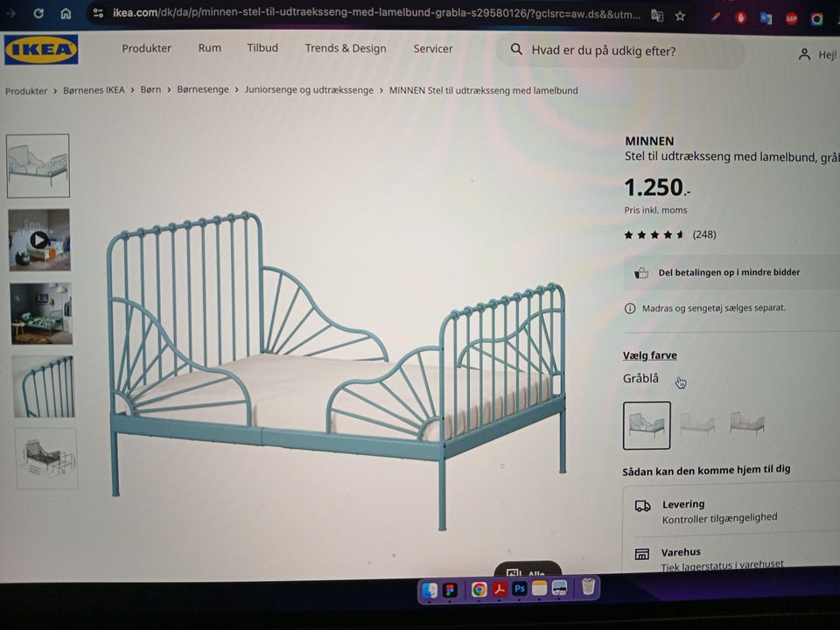Open Chrome from the dock
This screenshot has width=840, height=630.
[x=479, y=589]
